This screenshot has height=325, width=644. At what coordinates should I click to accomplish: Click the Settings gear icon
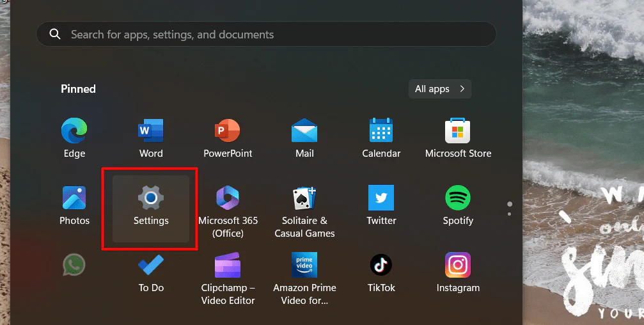point(151,198)
